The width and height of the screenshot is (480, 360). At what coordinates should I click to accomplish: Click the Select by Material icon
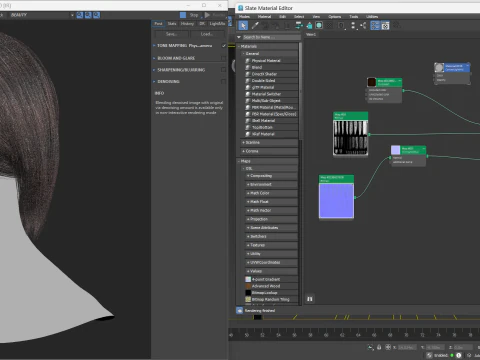[x=397, y=26]
